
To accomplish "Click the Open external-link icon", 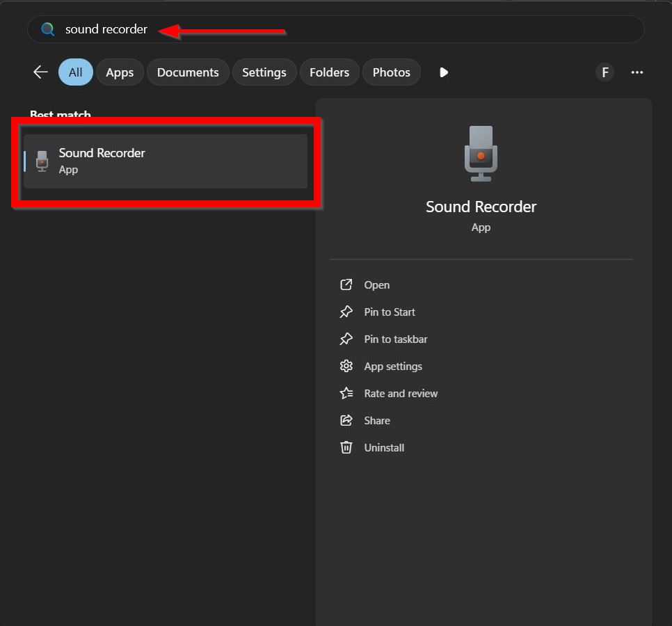I will (346, 284).
